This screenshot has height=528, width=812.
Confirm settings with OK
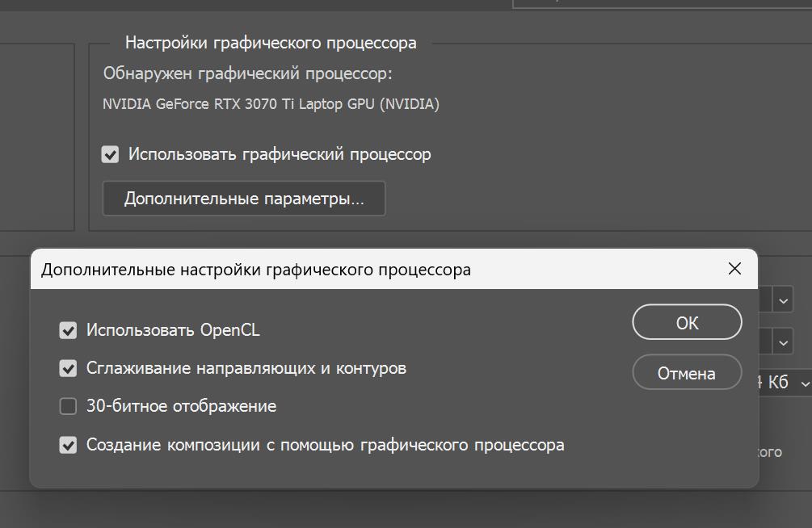pyautogui.click(x=686, y=321)
